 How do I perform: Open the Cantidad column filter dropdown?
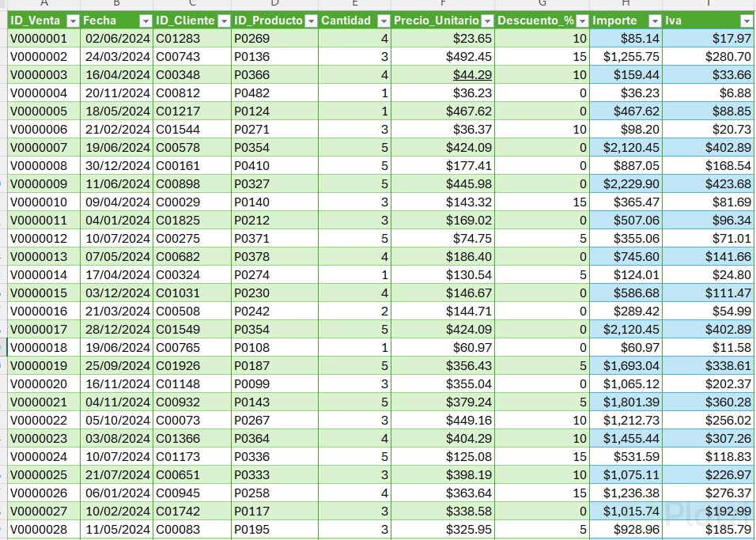384,21
